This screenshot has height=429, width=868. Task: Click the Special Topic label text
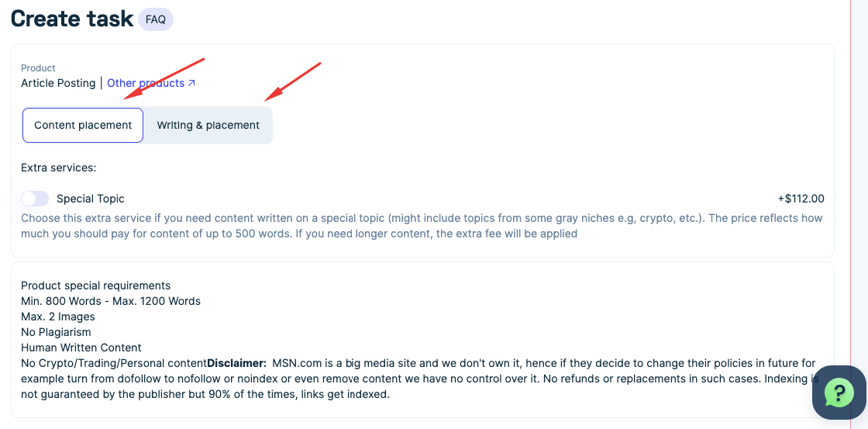click(90, 199)
